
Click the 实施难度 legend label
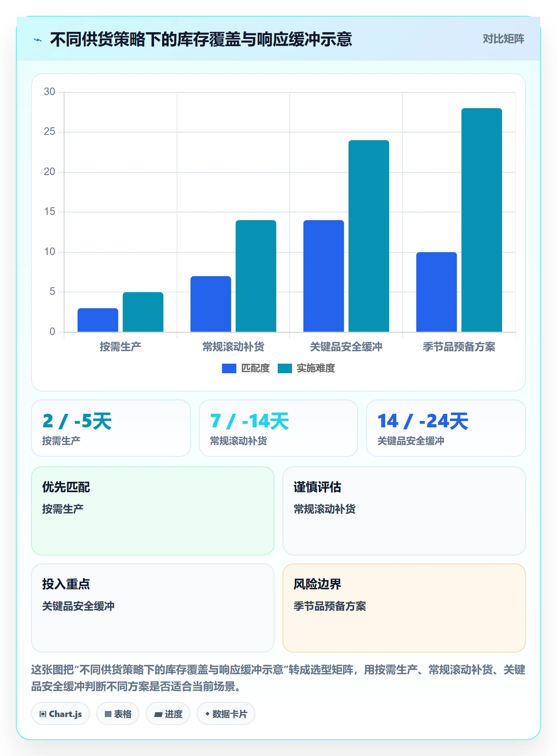pos(316,368)
